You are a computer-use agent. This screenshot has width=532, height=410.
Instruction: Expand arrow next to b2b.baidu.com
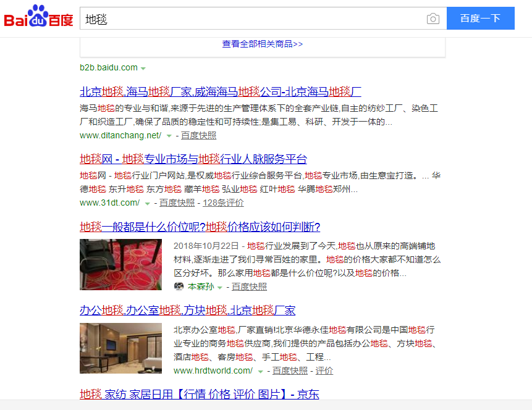coord(143,68)
